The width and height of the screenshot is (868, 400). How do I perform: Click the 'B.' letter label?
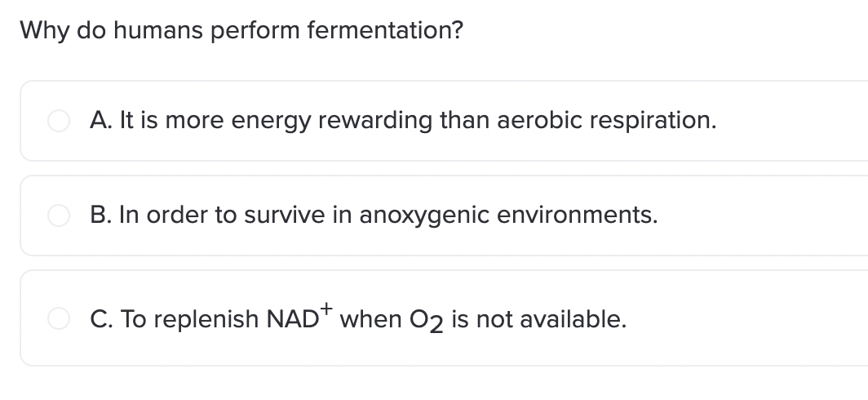coord(101,215)
